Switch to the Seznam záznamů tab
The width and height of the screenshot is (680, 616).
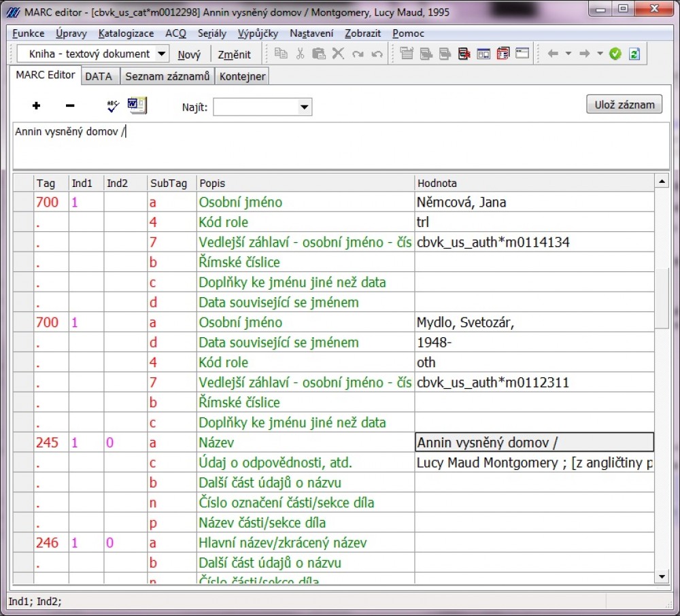167,77
